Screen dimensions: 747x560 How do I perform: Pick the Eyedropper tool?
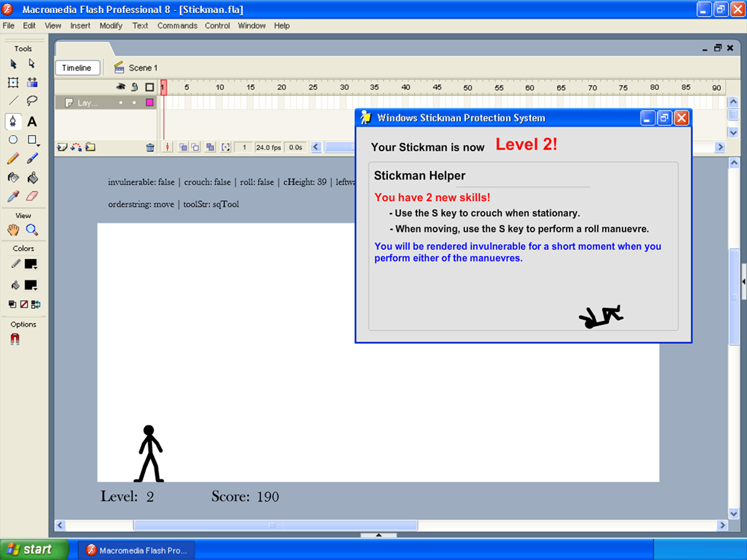pos(13,196)
